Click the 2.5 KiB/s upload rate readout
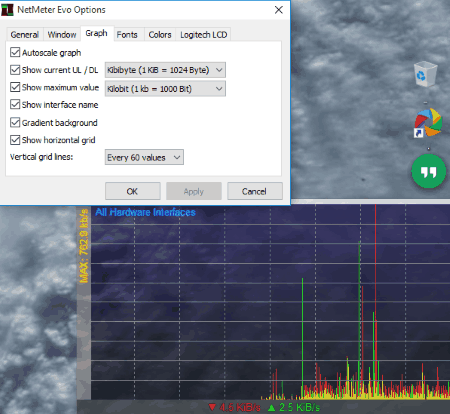Image resolution: width=450 pixels, height=414 pixels. (x=299, y=407)
